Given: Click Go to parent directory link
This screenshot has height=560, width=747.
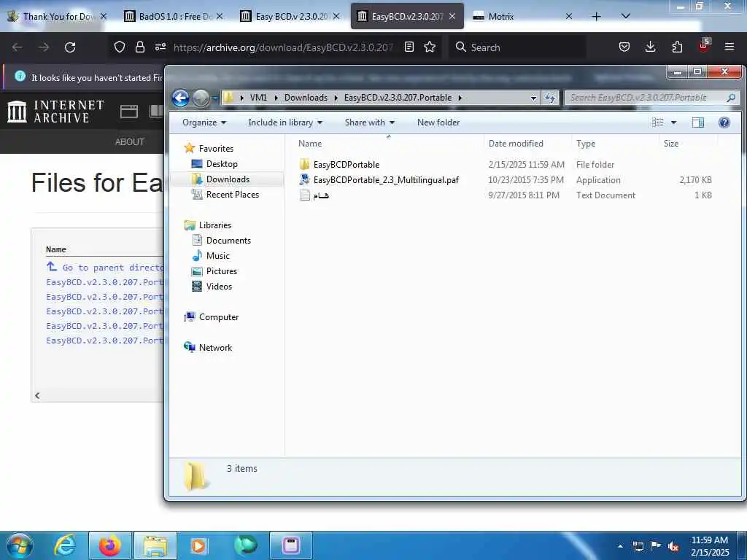Looking at the screenshot, I should click(105, 267).
